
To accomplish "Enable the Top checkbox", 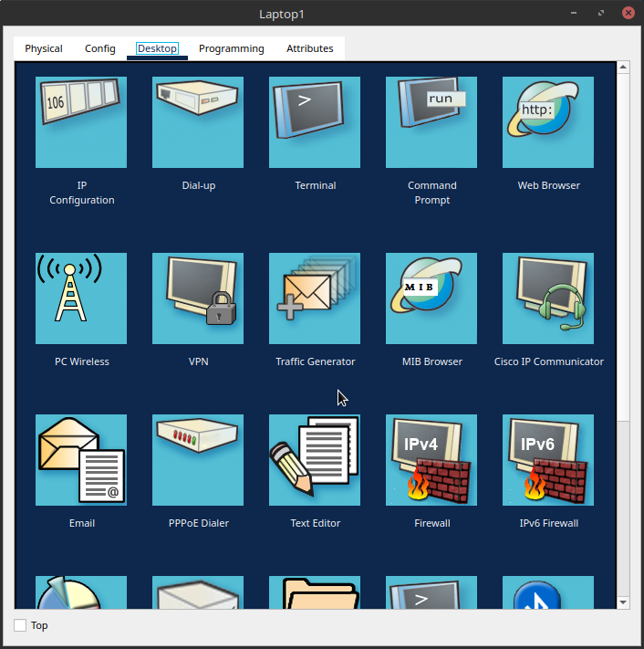I will pyautogui.click(x=21, y=625).
